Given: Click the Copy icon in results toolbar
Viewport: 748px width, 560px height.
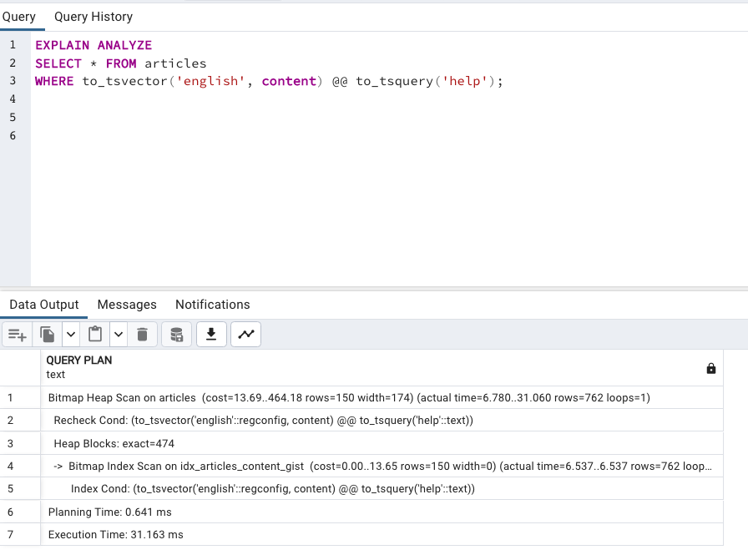Looking at the screenshot, I should click(48, 335).
